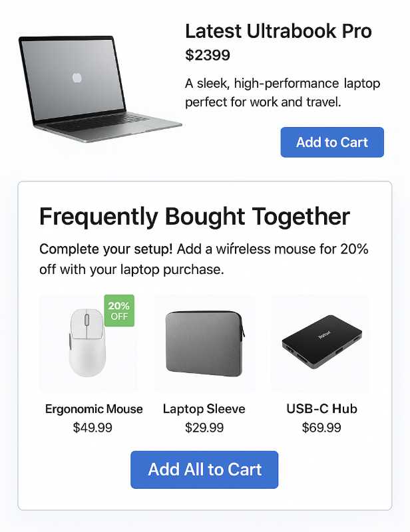This screenshot has width=410, height=532.
Task: Click the Apple logo on the laptop lid
Action: (x=76, y=78)
